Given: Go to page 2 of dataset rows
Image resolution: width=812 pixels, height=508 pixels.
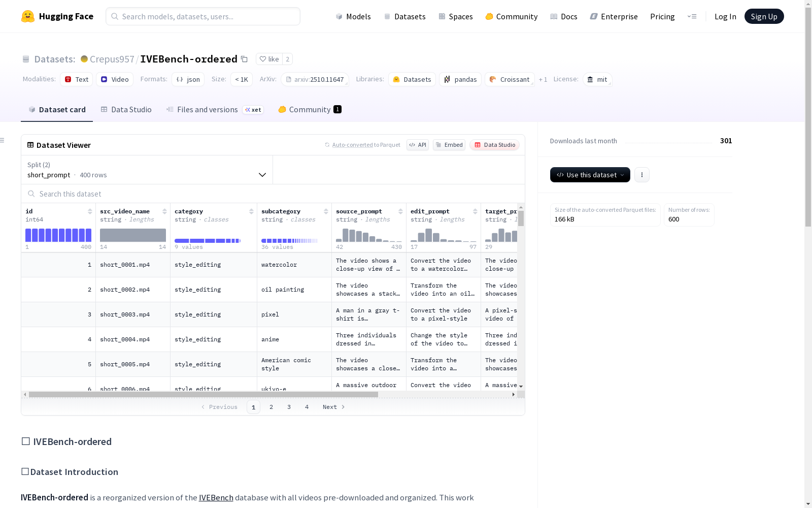Looking at the screenshot, I should [272, 407].
